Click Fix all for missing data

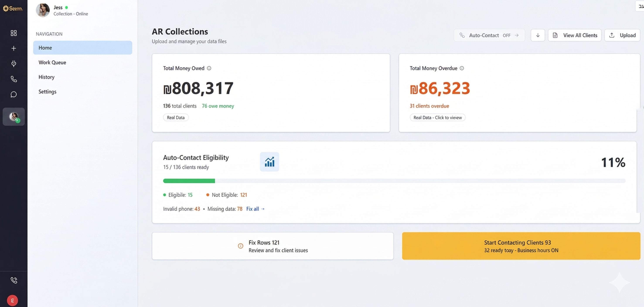[255, 209]
